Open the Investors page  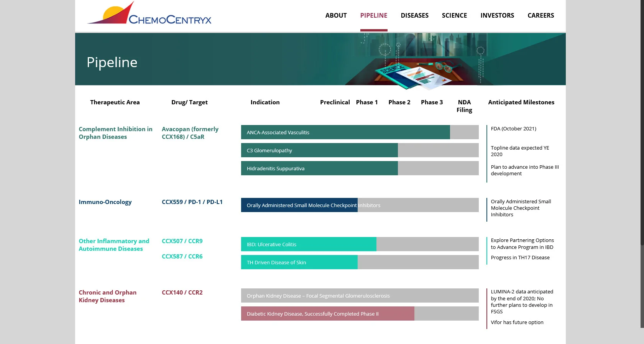497,15
